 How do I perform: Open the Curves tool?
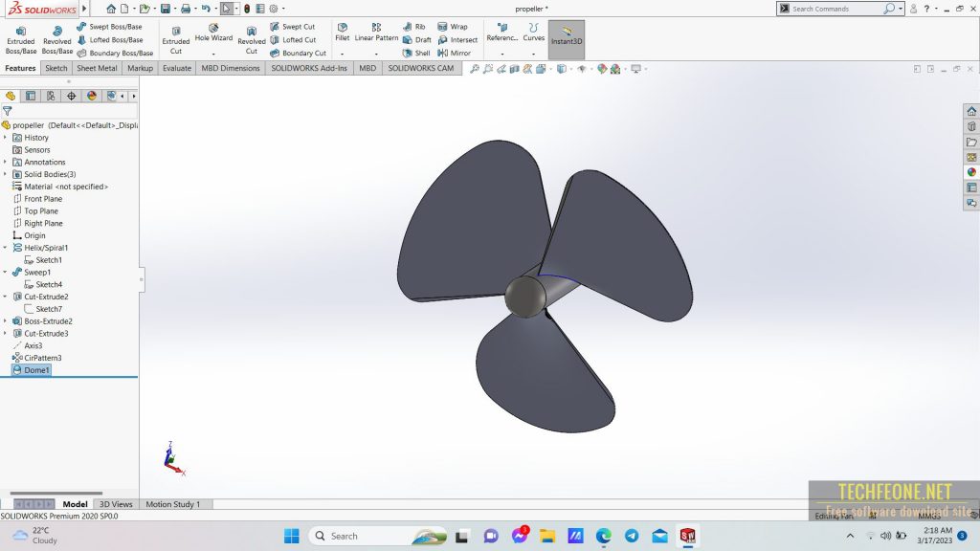tap(533, 33)
